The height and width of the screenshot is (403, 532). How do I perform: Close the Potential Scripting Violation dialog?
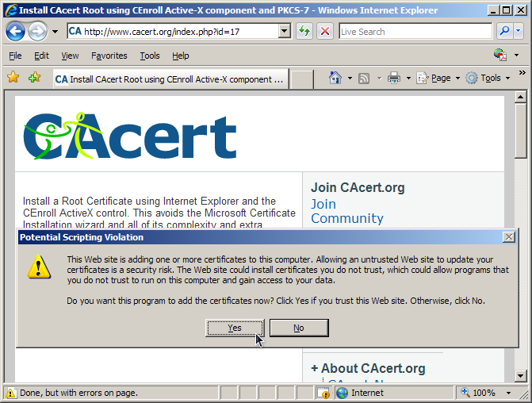509,237
